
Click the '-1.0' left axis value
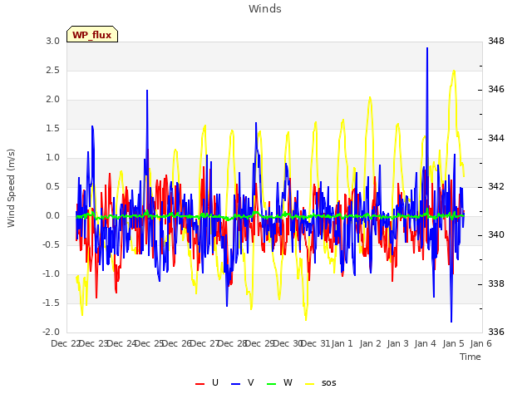(x=51, y=274)
